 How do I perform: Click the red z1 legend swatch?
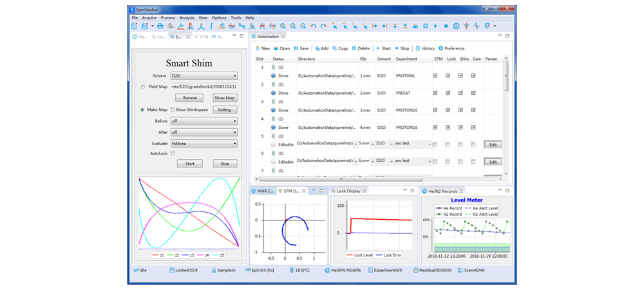[x=155, y=255]
